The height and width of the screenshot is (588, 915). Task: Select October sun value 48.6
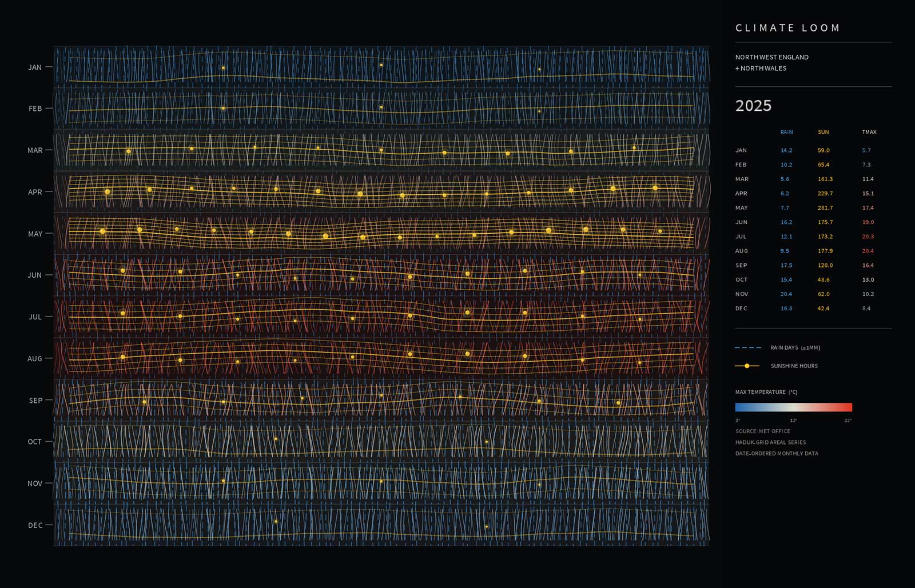pos(823,280)
